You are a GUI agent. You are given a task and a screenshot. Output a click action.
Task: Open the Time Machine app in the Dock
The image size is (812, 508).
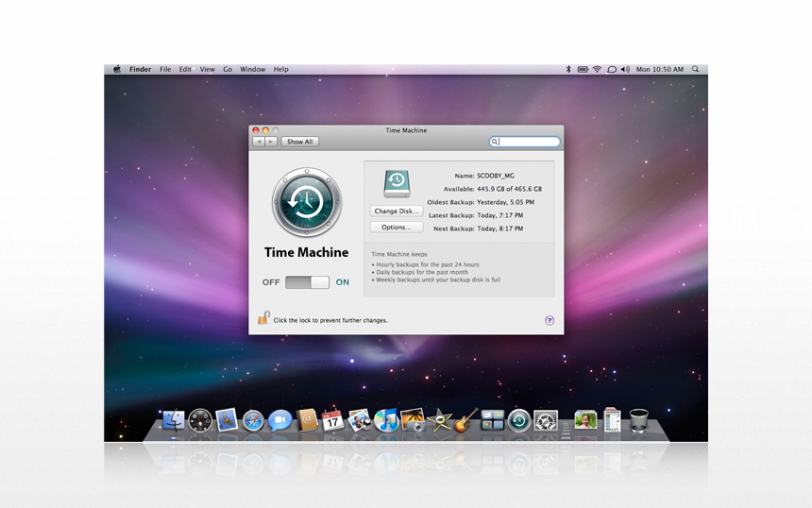coord(518,421)
